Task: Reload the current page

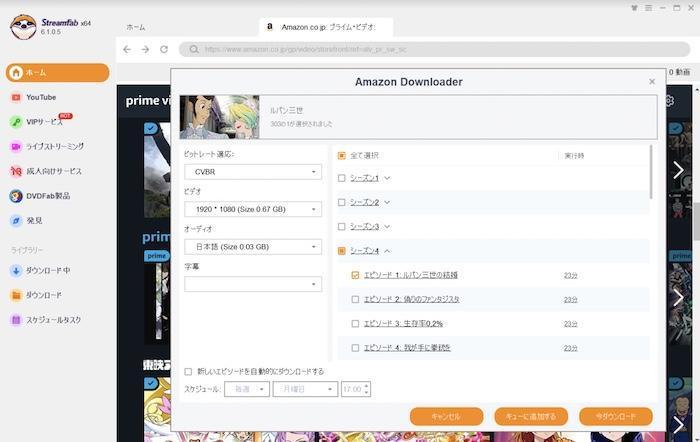Action: click(164, 49)
